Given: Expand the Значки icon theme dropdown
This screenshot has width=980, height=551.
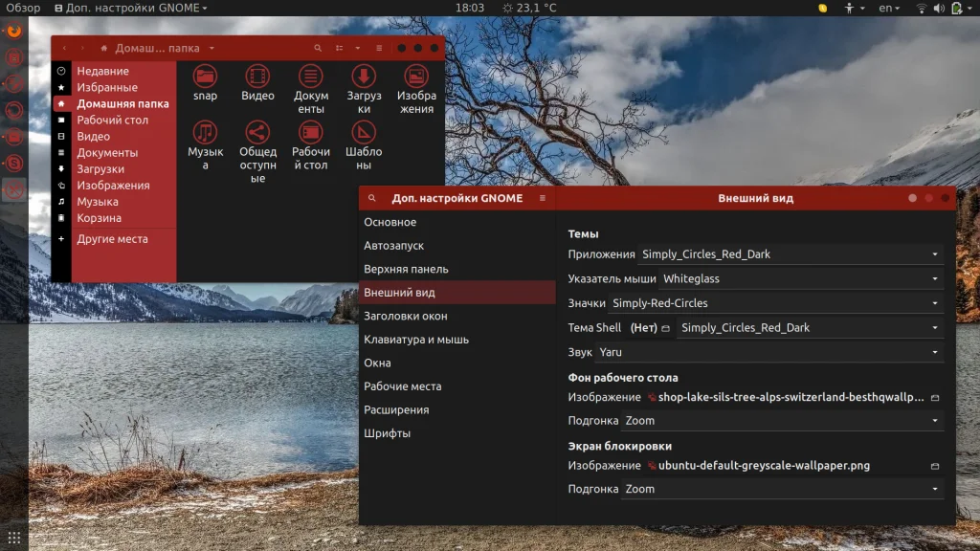Looking at the screenshot, I should 775,303.
